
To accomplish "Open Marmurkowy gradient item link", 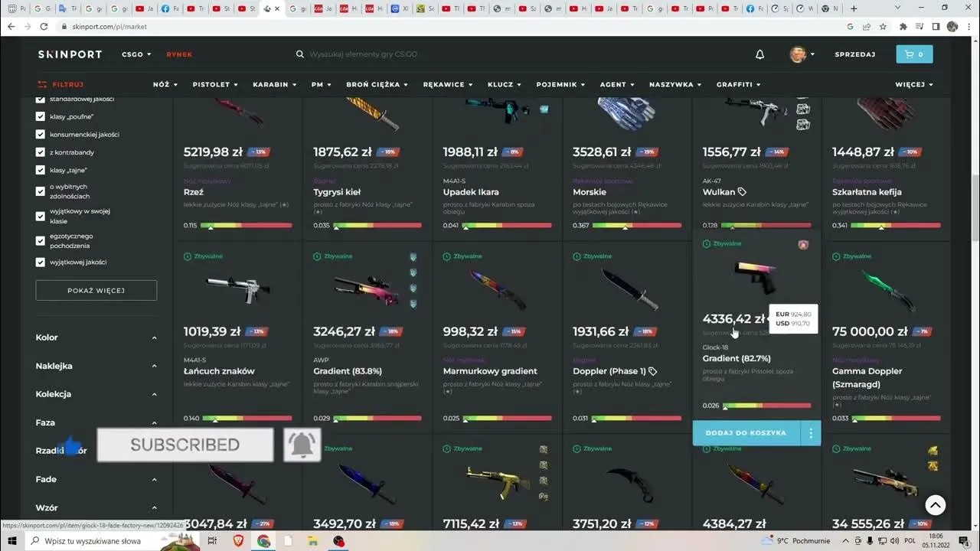I will coord(490,371).
